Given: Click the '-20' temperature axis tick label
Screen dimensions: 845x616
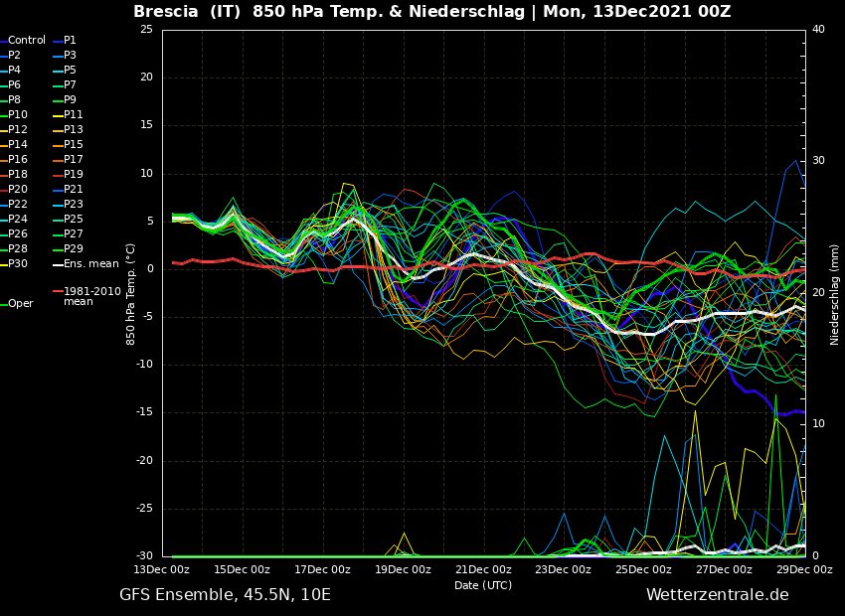Looking at the screenshot, I should pyautogui.click(x=144, y=460).
